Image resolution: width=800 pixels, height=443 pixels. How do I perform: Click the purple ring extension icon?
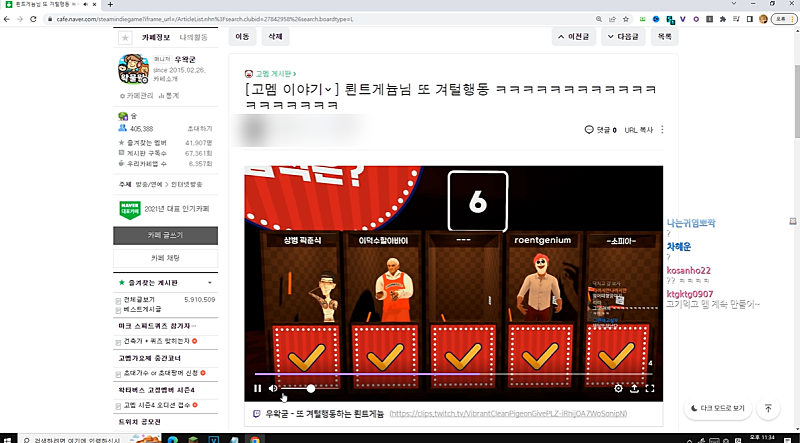coord(696,19)
